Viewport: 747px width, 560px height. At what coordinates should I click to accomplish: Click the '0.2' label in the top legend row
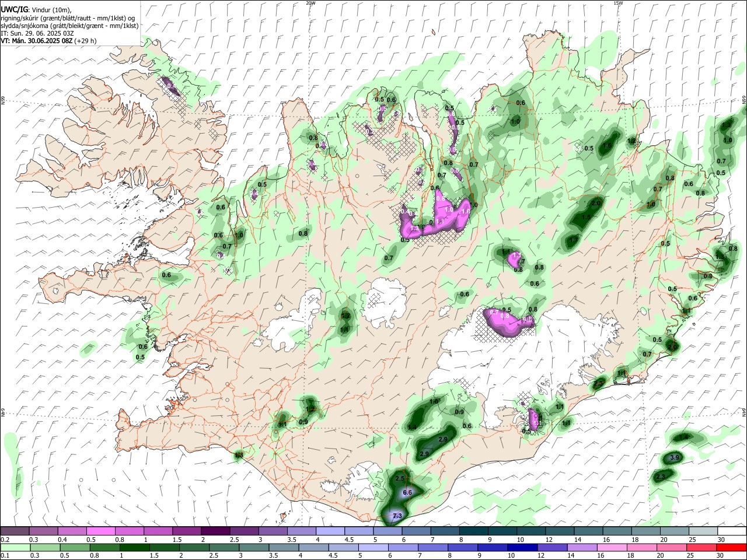[5, 540]
